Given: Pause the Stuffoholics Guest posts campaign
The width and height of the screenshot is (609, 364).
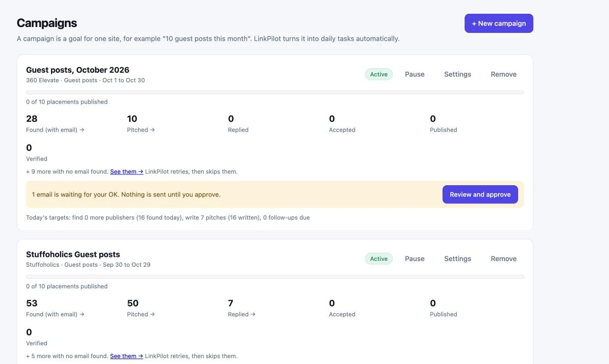Looking at the screenshot, I should point(415,259).
